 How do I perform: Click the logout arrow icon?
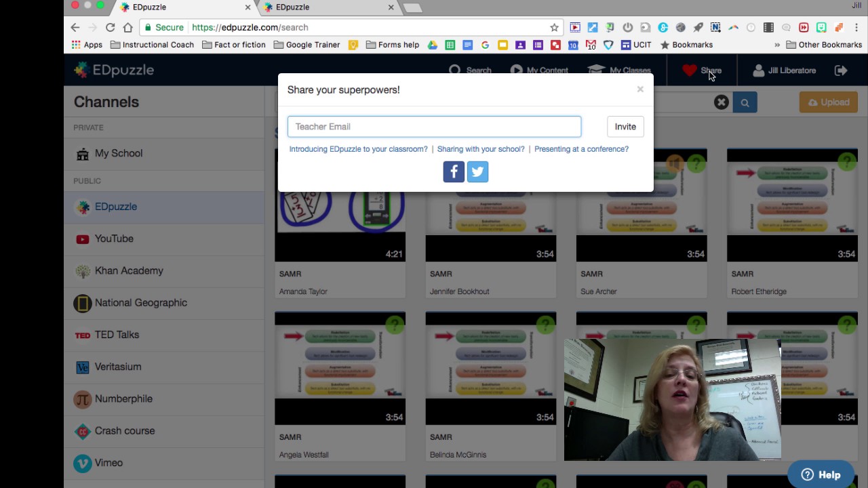[841, 70]
